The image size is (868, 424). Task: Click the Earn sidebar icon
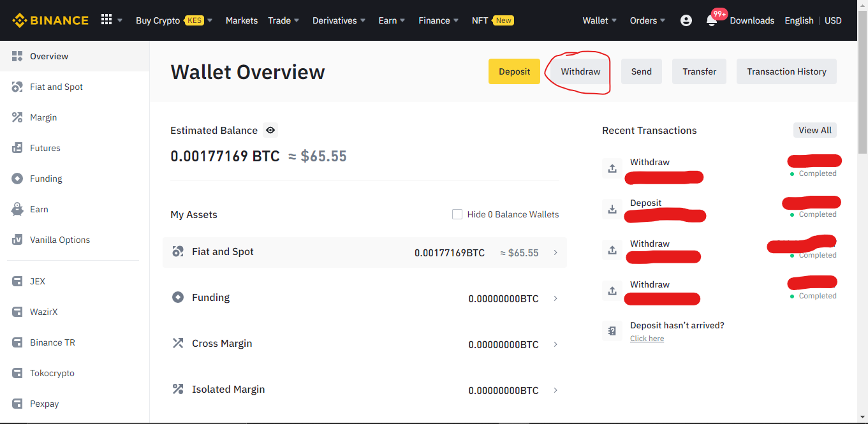pyautogui.click(x=17, y=209)
